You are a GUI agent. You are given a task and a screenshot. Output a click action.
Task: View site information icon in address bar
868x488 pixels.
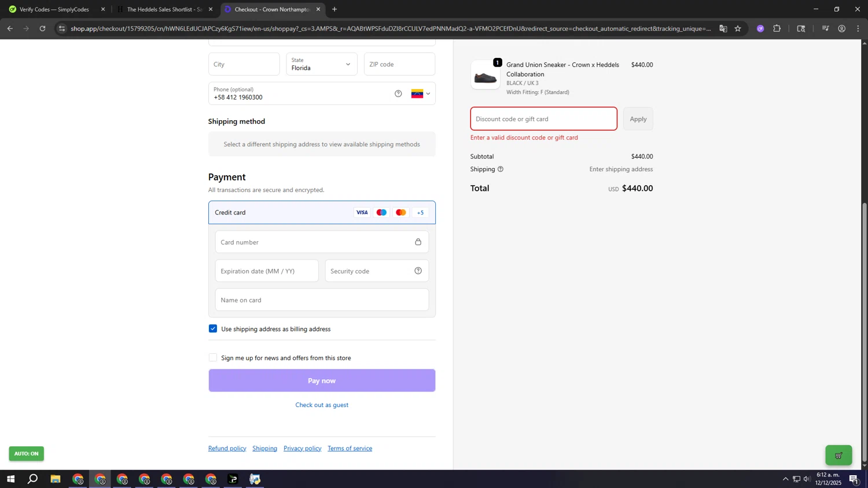coord(62,28)
